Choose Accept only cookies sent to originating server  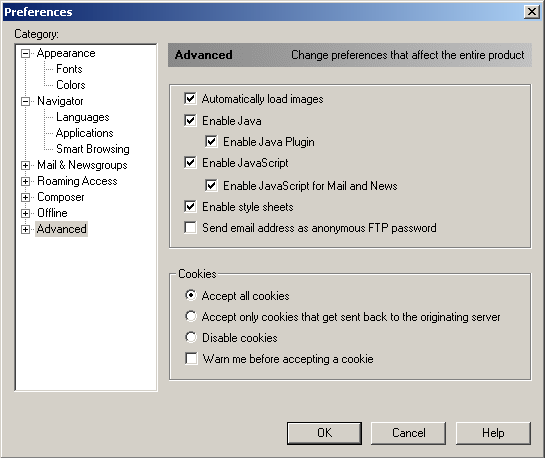pyautogui.click(x=191, y=316)
